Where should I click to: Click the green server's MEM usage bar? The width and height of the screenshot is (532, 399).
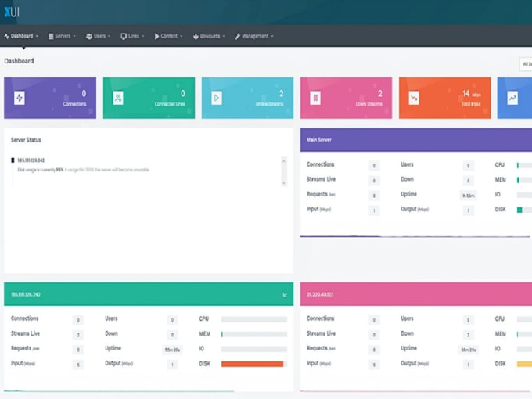(x=254, y=334)
